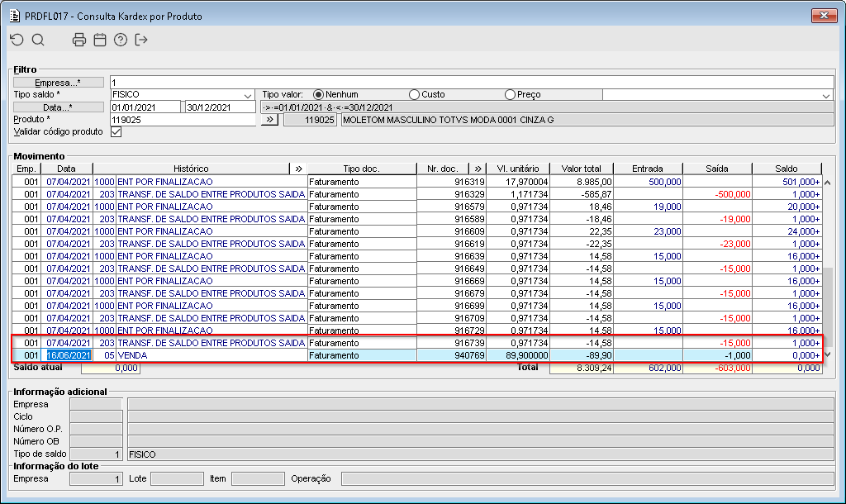Click the Data column header

click(x=66, y=169)
